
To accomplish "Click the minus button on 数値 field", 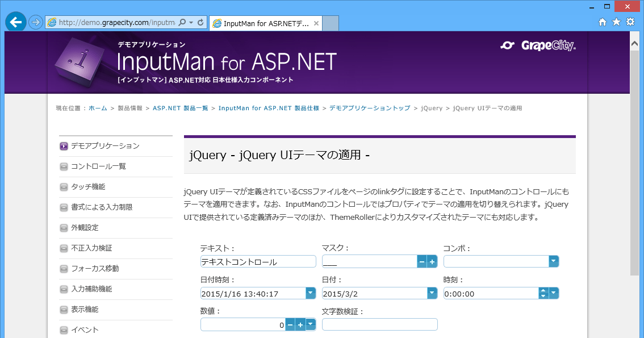I will 291,324.
